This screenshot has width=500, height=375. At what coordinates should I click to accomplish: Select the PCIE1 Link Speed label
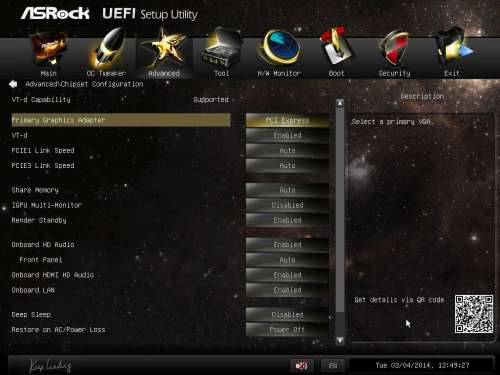click(43, 151)
